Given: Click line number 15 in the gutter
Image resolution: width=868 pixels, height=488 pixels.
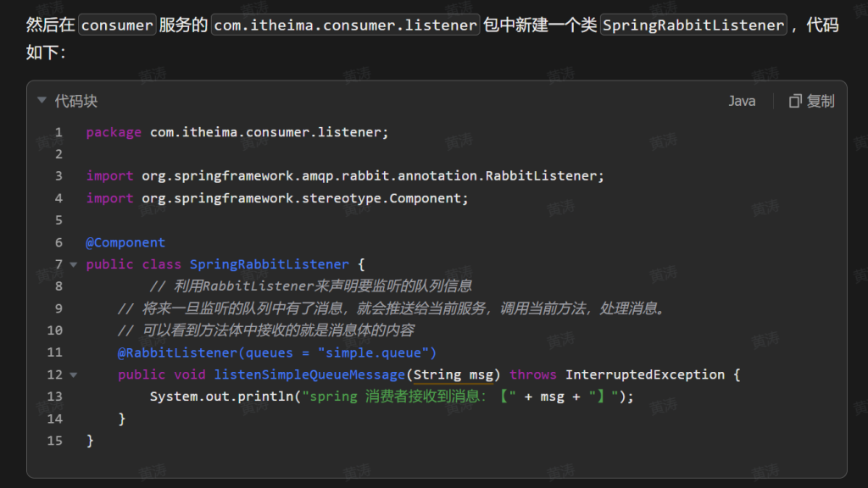Looking at the screenshot, I should [x=55, y=441].
